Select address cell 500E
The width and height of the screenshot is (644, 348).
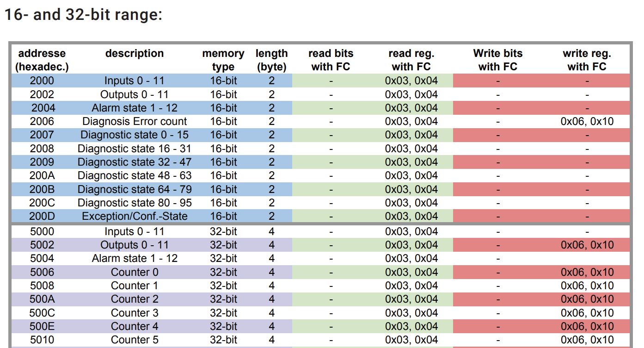(42, 326)
